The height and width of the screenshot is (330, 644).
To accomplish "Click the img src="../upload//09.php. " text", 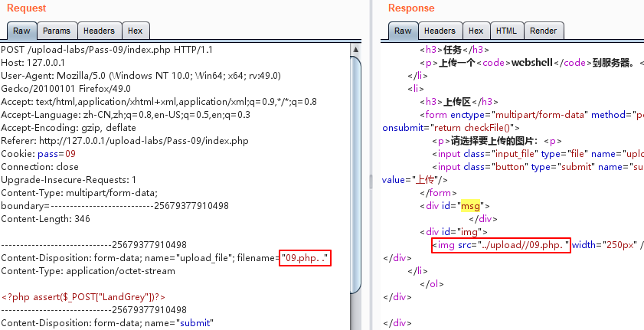I will (501, 245).
